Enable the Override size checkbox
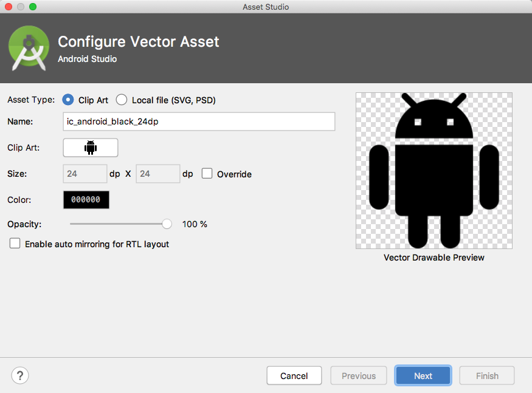532x393 pixels. point(207,173)
